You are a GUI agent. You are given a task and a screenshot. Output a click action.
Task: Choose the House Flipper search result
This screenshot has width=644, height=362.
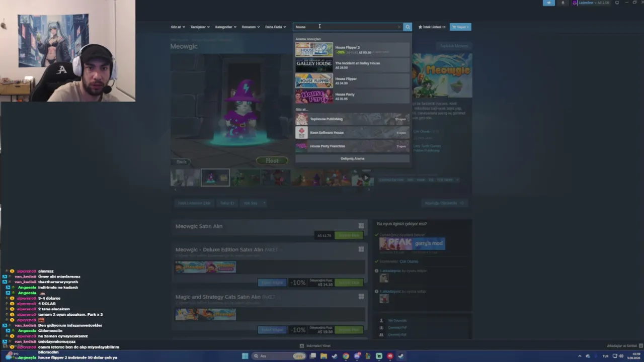[352, 80]
